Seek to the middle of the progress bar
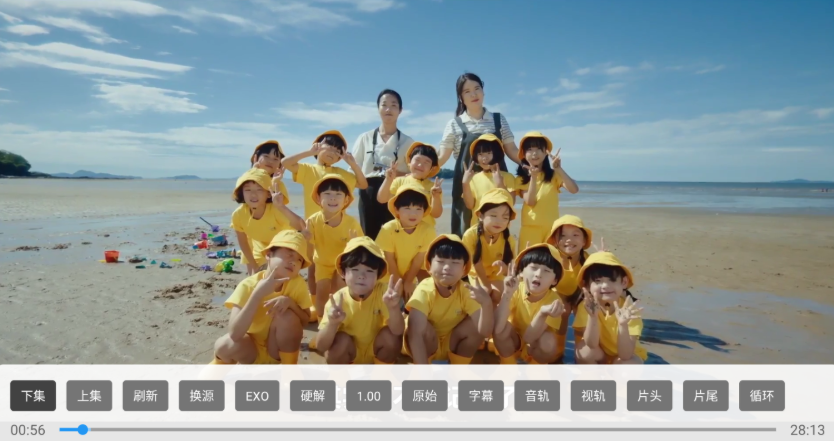The height and width of the screenshot is (441, 834). [418, 430]
